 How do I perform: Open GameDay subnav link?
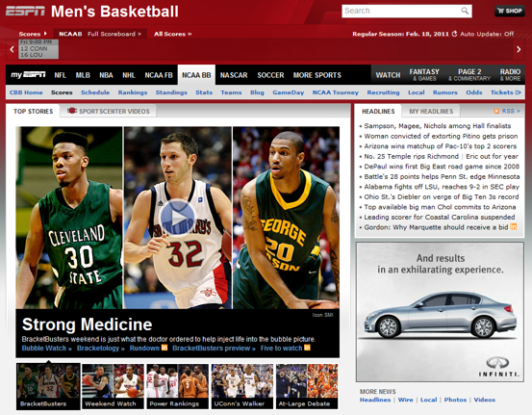pos(288,92)
